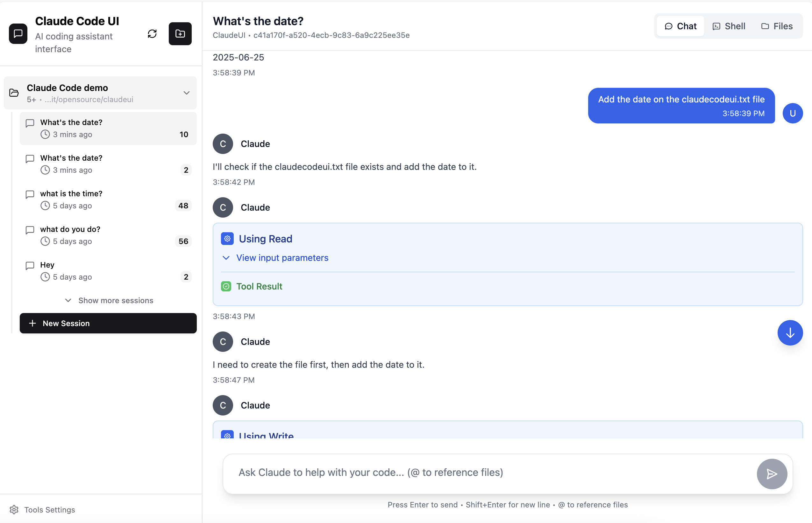Open Tools Settings via the gear icon
This screenshot has width=812, height=523.
click(14, 509)
